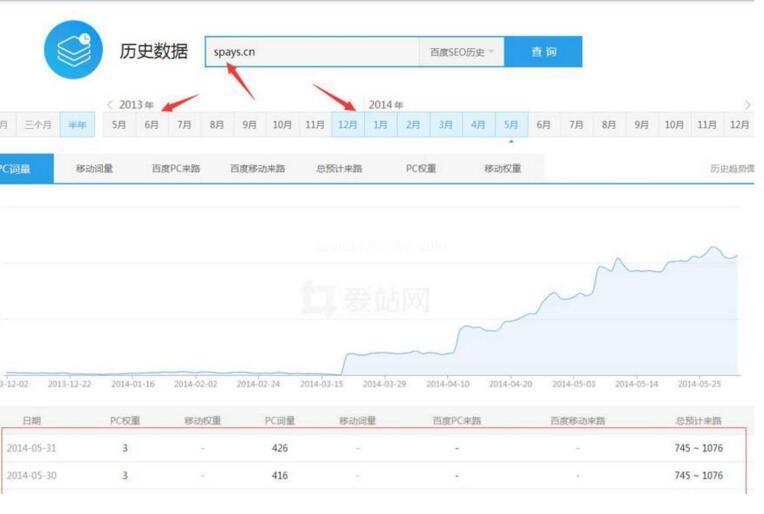Select the 半年 time range option
764x514 pixels.
(77, 125)
